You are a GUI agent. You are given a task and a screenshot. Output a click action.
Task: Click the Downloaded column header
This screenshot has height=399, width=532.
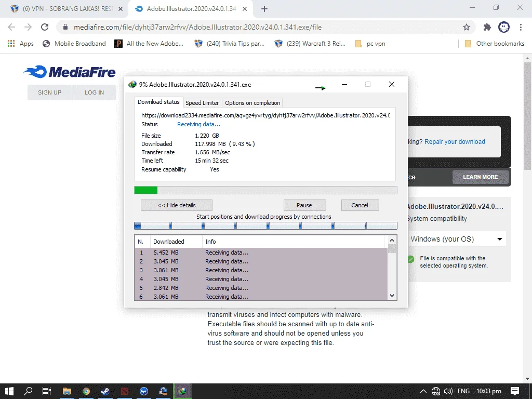[x=176, y=242]
